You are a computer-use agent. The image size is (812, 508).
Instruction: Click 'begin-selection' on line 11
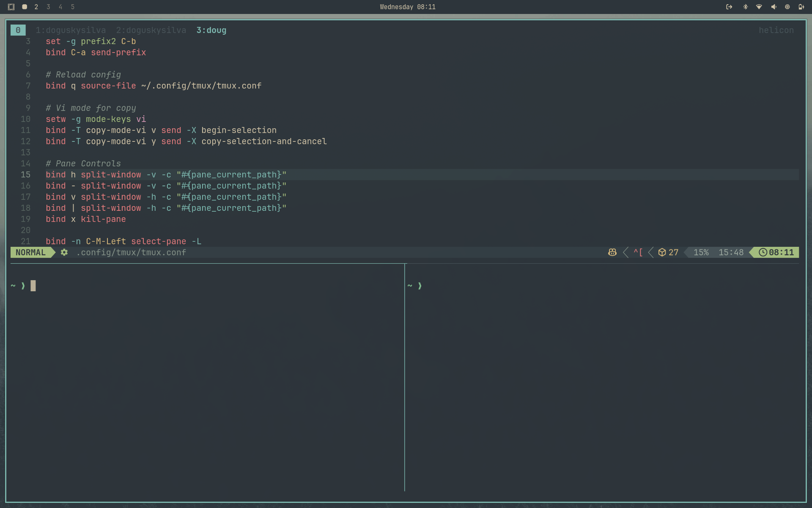239,130
